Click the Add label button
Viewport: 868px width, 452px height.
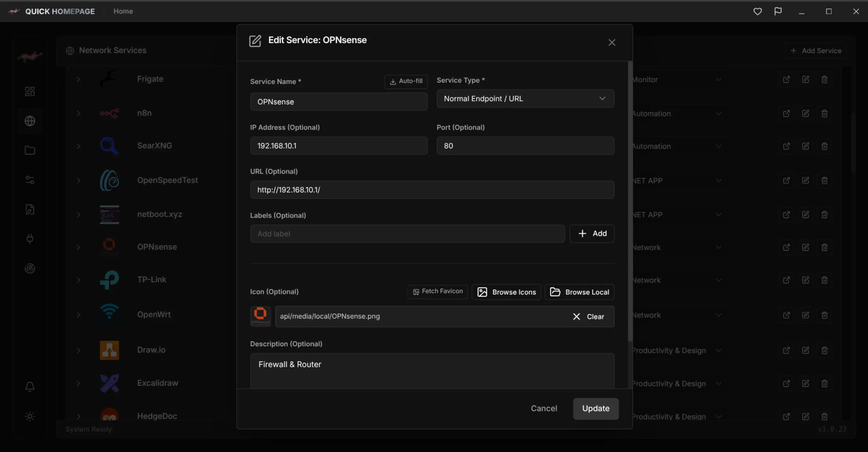coord(592,233)
